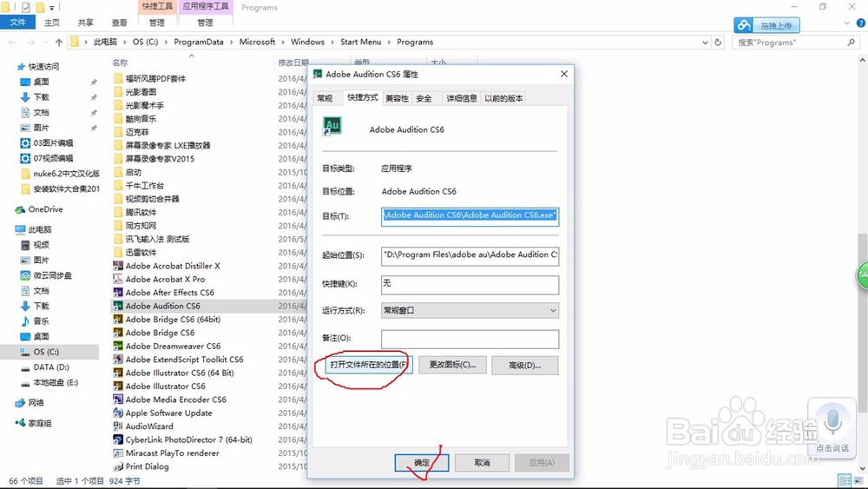Click the 备注 input field

coord(470,339)
